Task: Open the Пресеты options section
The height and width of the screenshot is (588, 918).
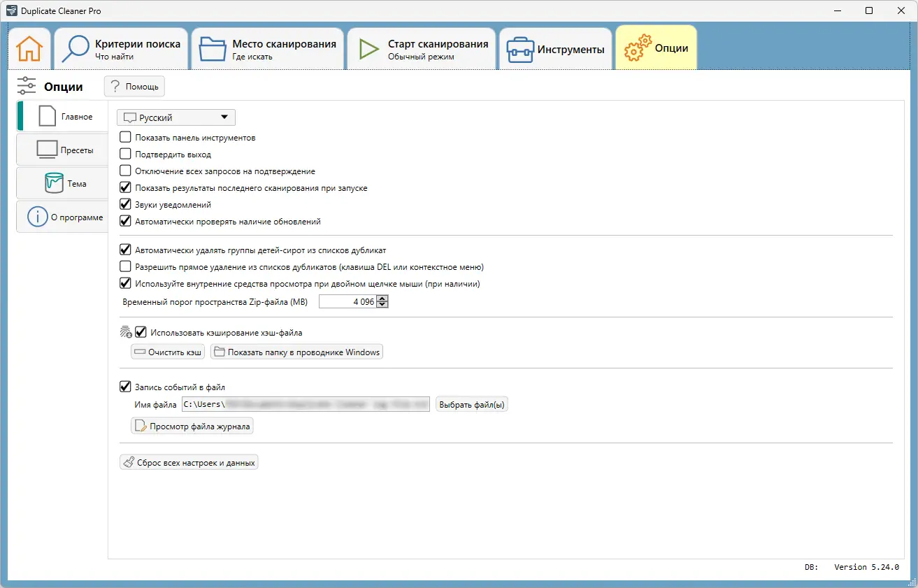Action: click(63, 150)
